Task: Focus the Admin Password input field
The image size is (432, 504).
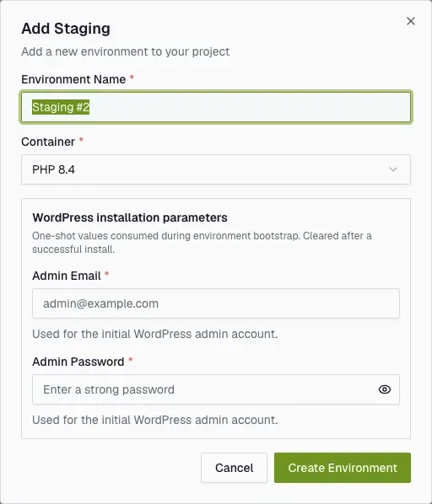Action: tap(204, 389)
